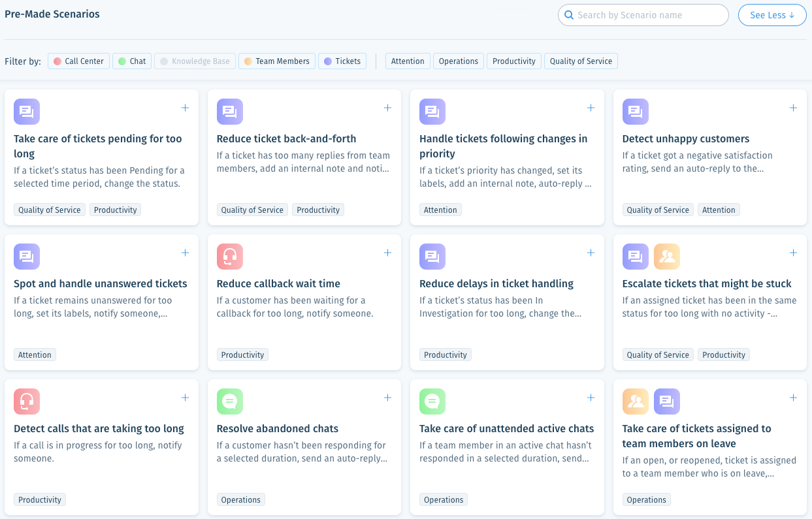Click description 'If a call is in progress for too long'
The image size is (812, 519).
tap(98, 452)
